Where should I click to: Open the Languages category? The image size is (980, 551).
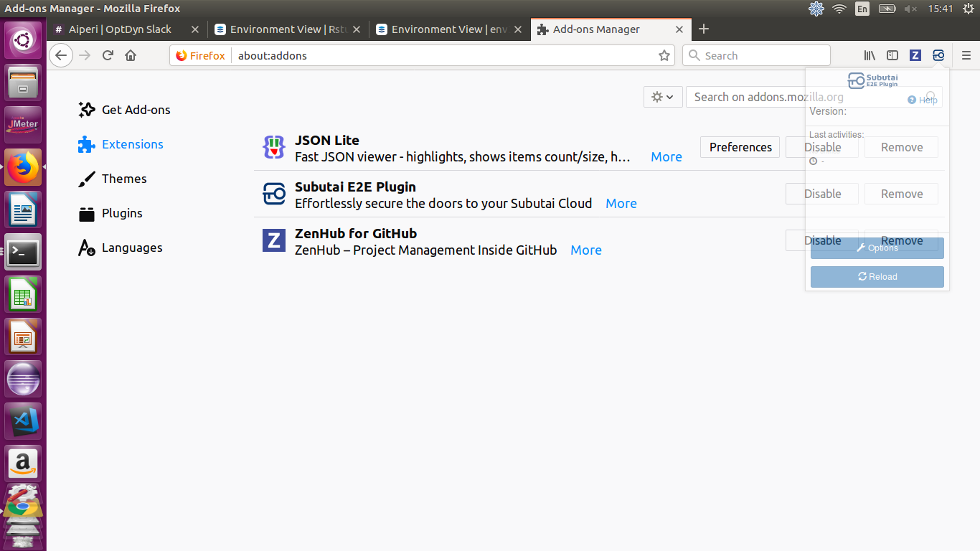(121, 248)
